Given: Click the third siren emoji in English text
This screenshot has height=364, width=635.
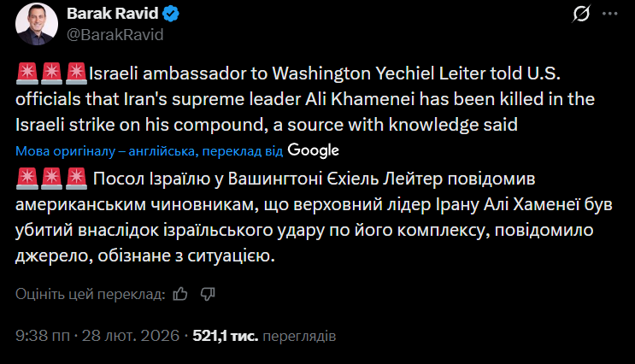Looking at the screenshot, I should 77,74.
